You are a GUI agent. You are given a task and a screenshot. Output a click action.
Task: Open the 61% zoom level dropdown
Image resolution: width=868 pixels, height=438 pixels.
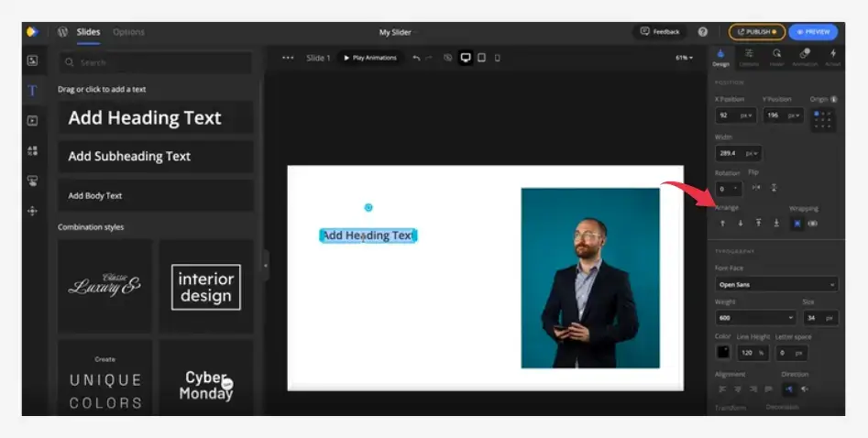tap(684, 58)
